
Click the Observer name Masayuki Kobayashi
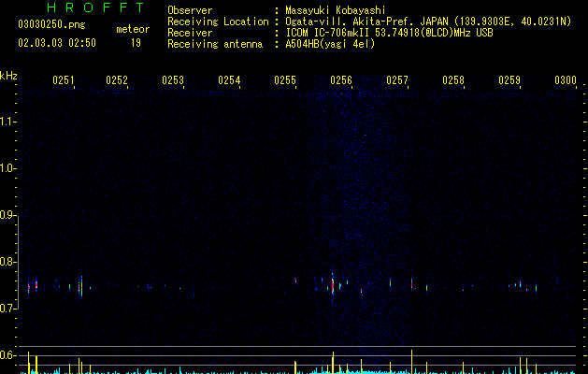(336, 10)
